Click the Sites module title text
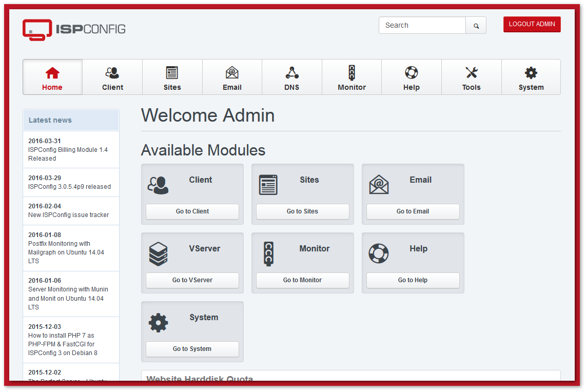The image size is (586, 392). (x=309, y=180)
